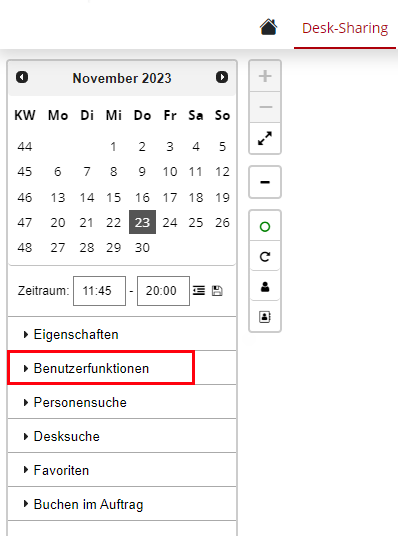
Task: Expand the Benutzerfunktionen section
Action: 122,368
